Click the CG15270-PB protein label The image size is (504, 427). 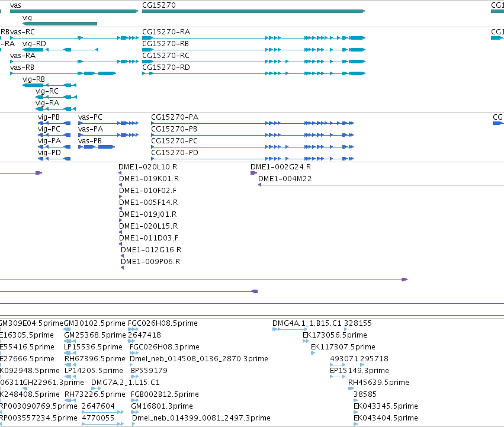174,129
